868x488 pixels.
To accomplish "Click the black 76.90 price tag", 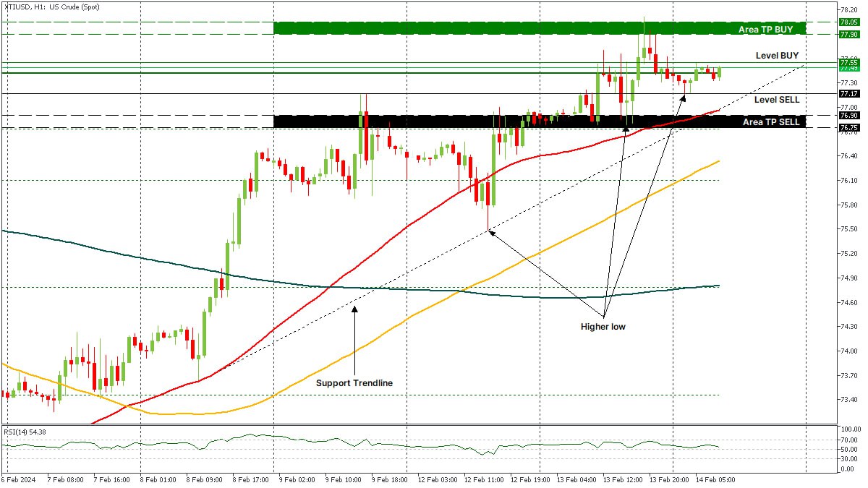I will pos(848,115).
